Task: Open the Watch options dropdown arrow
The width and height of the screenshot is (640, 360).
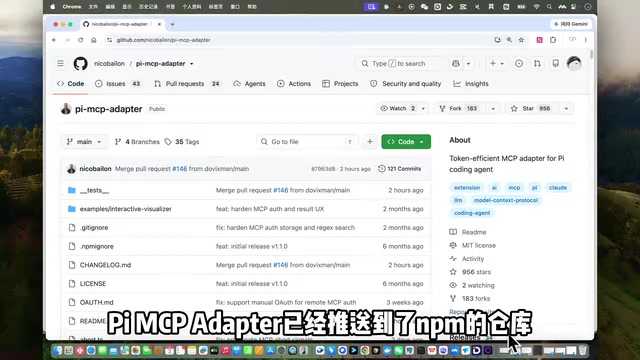Action: pos(423,109)
